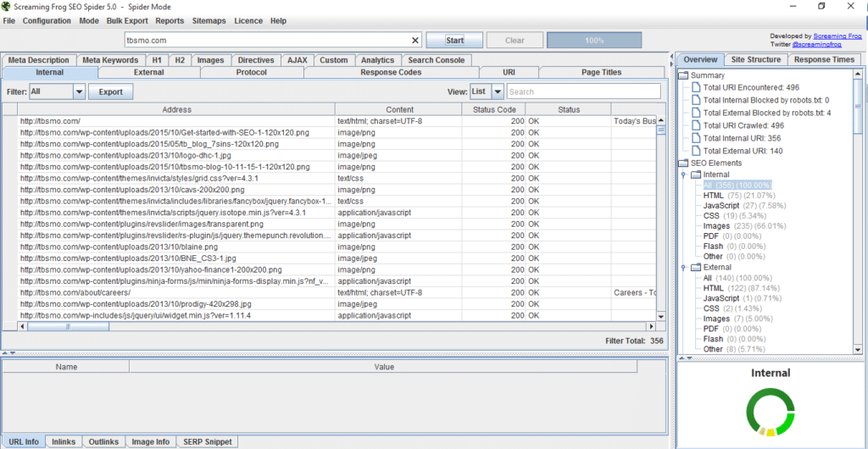Switch to the Meta Keywords tab

pyautogui.click(x=111, y=60)
